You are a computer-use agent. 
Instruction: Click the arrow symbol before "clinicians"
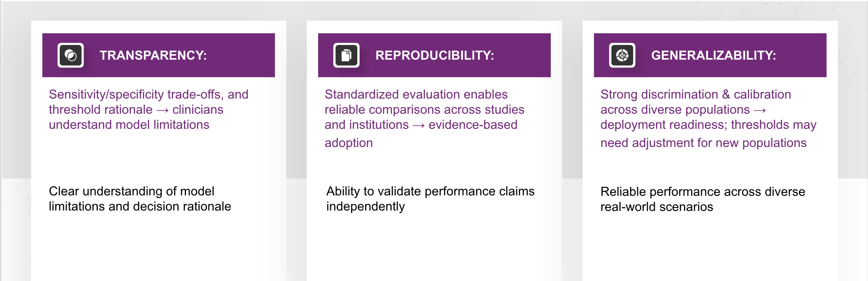163,111
